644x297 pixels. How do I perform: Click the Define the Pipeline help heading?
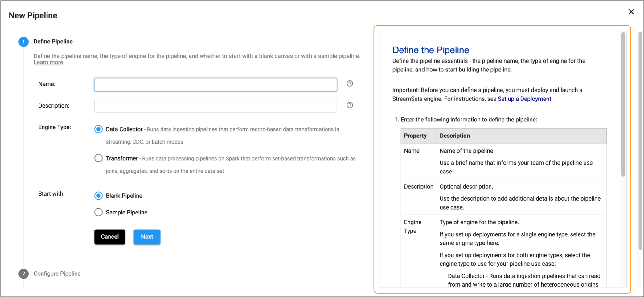tap(430, 50)
